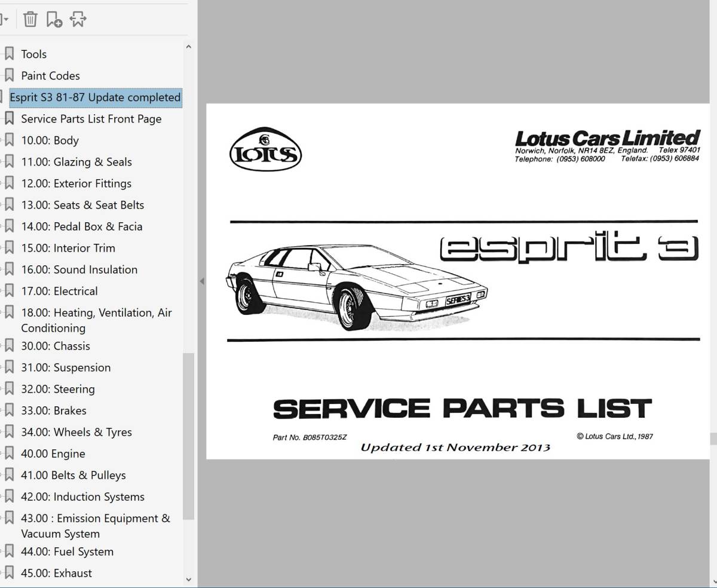Click the bookmark icon beside 11.00: Glazing & Seals
The width and height of the screenshot is (717, 588).
point(9,161)
